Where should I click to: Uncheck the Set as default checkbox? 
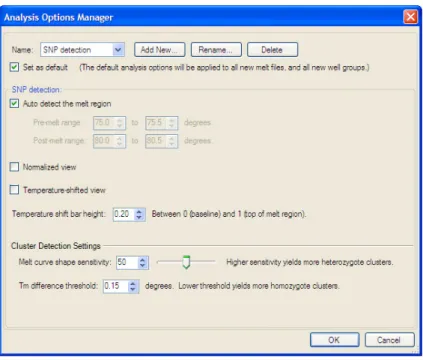pyautogui.click(x=14, y=67)
